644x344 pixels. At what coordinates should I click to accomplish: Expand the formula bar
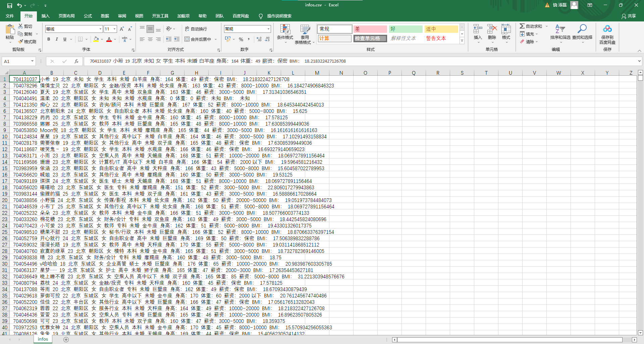(639, 61)
